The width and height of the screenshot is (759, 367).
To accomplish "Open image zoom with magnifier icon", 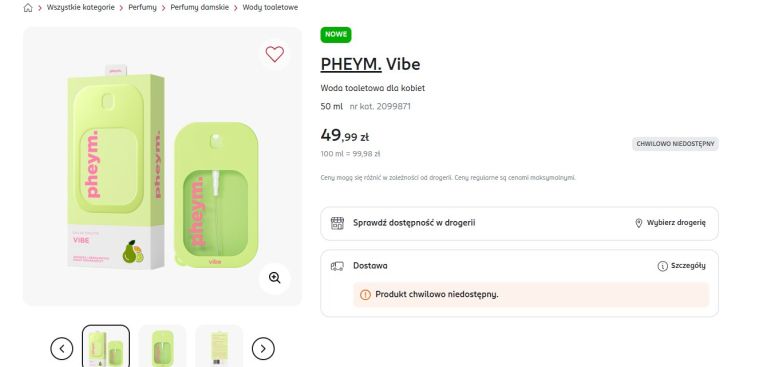I will point(274,278).
